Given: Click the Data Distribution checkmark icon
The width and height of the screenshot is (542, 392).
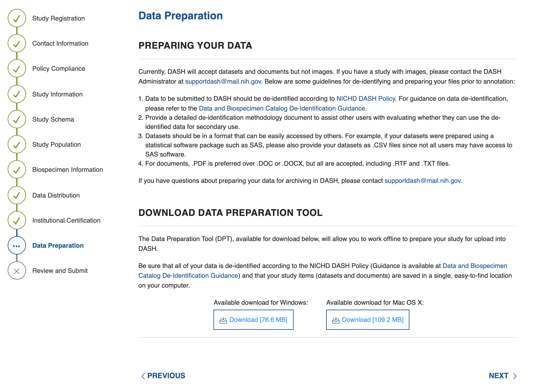Looking at the screenshot, I should [x=17, y=195].
